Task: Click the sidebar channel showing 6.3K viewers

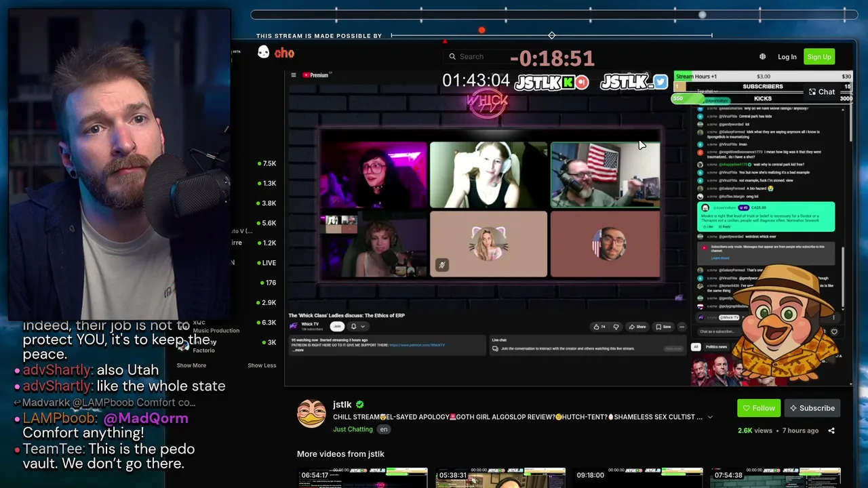Action: (266, 323)
